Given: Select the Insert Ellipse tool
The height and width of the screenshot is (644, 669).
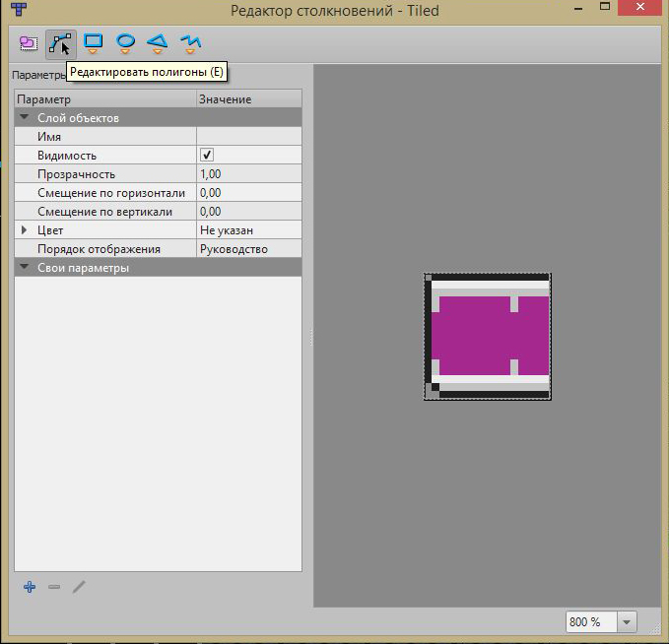Looking at the screenshot, I should tap(125, 43).
